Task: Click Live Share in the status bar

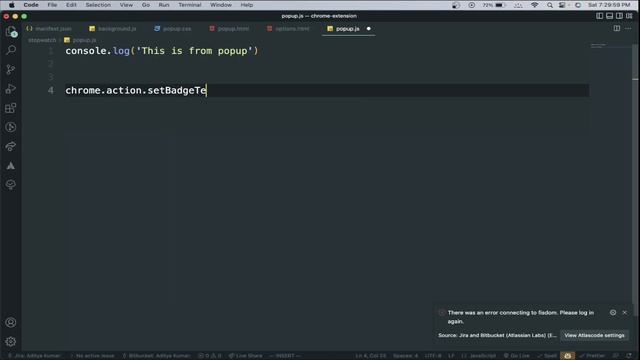Action: pyautogui.click(x=246, y=356)
